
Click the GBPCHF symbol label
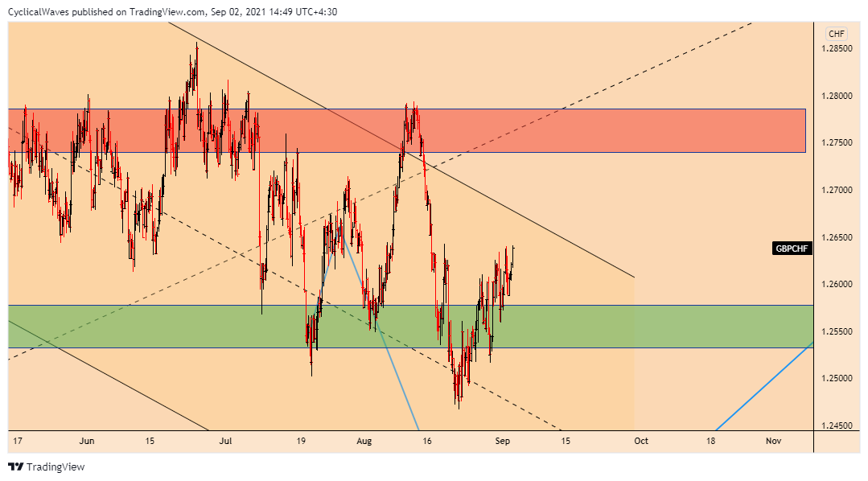point(792,249)
